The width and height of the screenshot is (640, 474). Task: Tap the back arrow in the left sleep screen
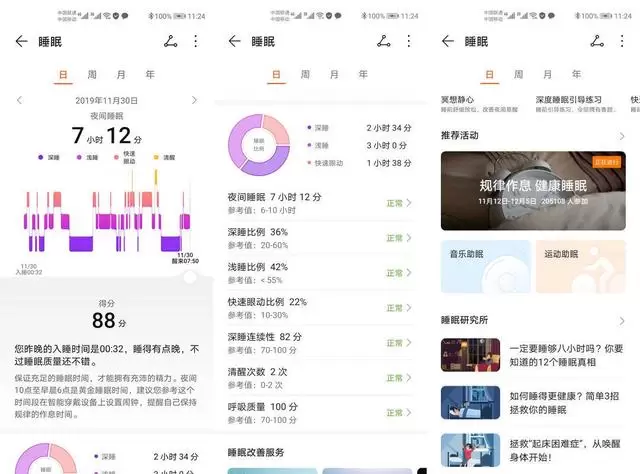[x=22, y=41]
